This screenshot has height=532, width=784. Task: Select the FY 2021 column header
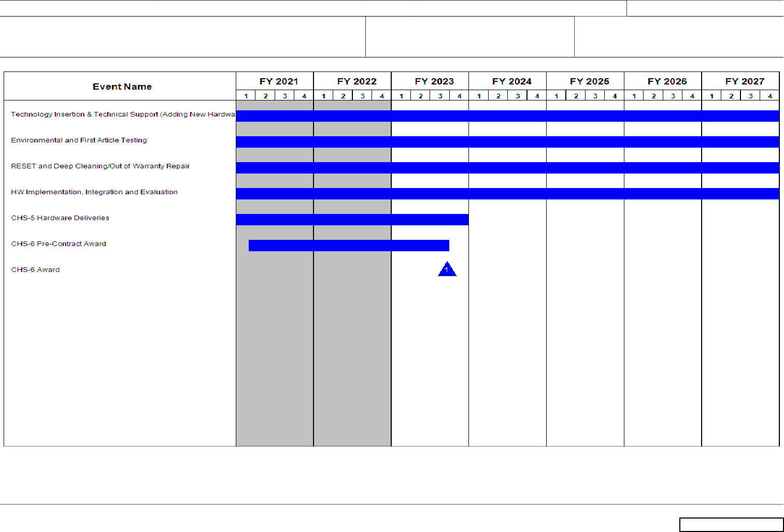(x=279, y=81)
